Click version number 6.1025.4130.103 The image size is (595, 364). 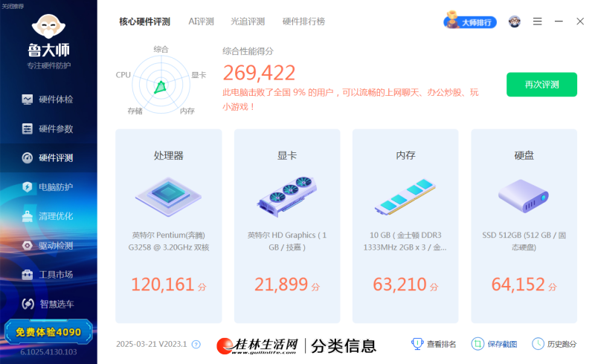coord(48,352)
